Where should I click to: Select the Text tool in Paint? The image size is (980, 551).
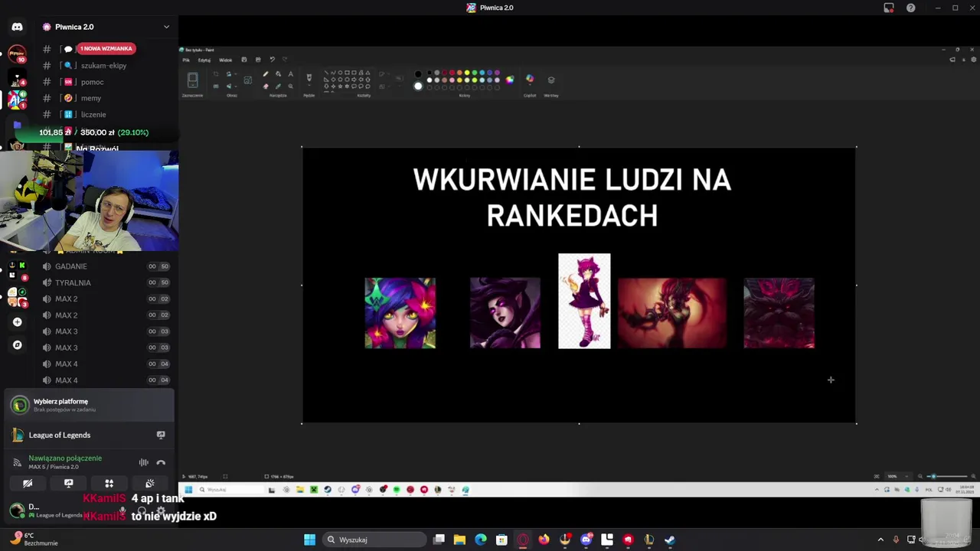290,74
